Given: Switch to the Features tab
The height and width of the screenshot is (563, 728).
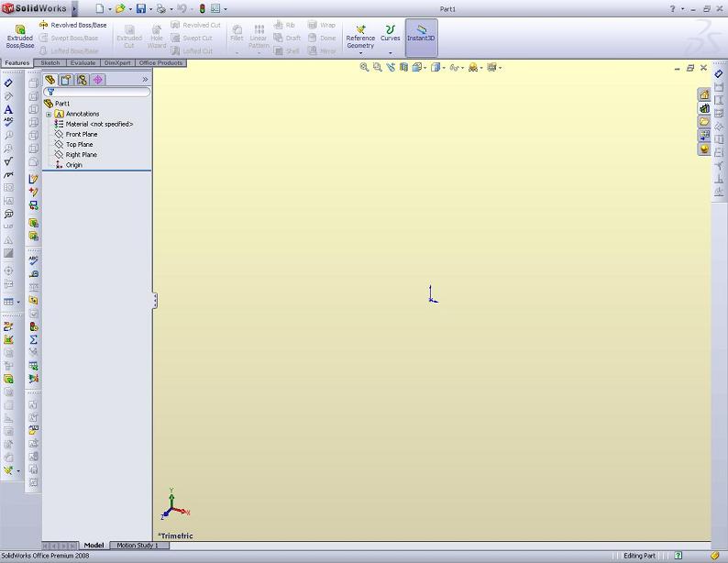Looking at the screenshot, I should click(x=17, y=62).
